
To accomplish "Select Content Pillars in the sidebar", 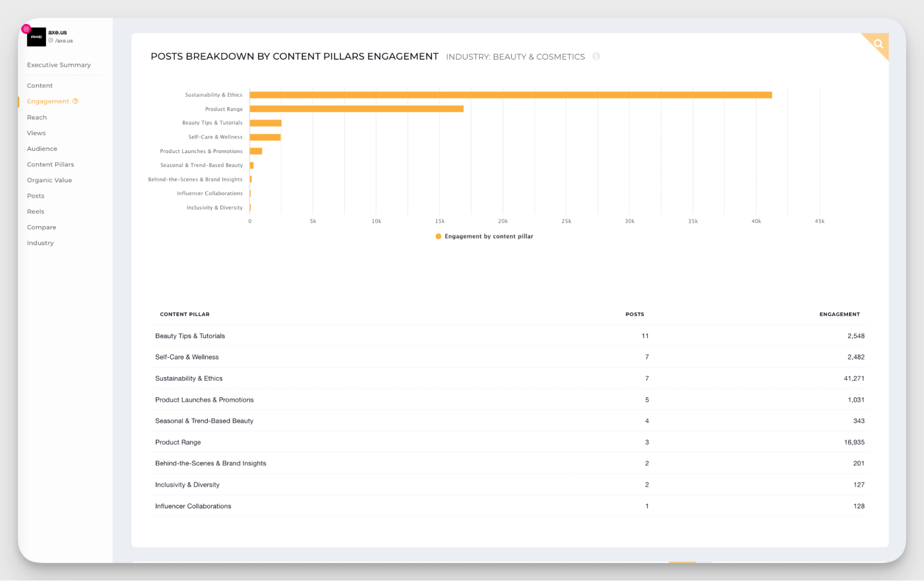I will [x=50, y=164].
